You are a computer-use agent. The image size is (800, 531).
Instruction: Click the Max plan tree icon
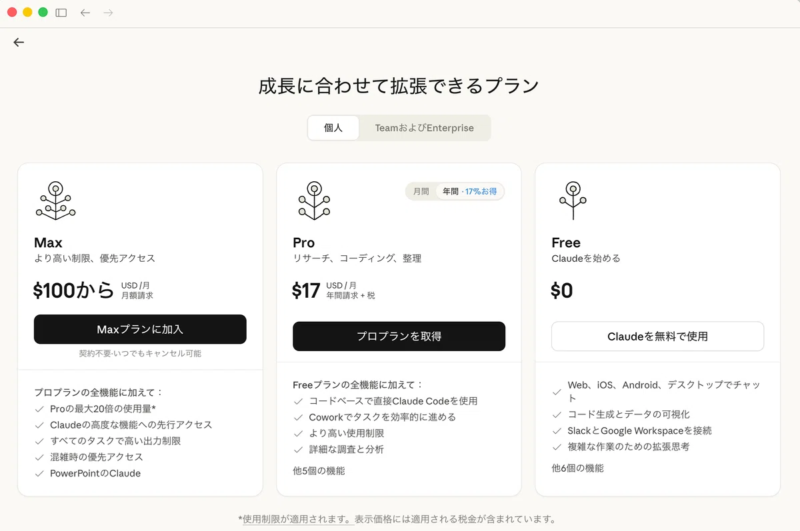tap(55, 200)
